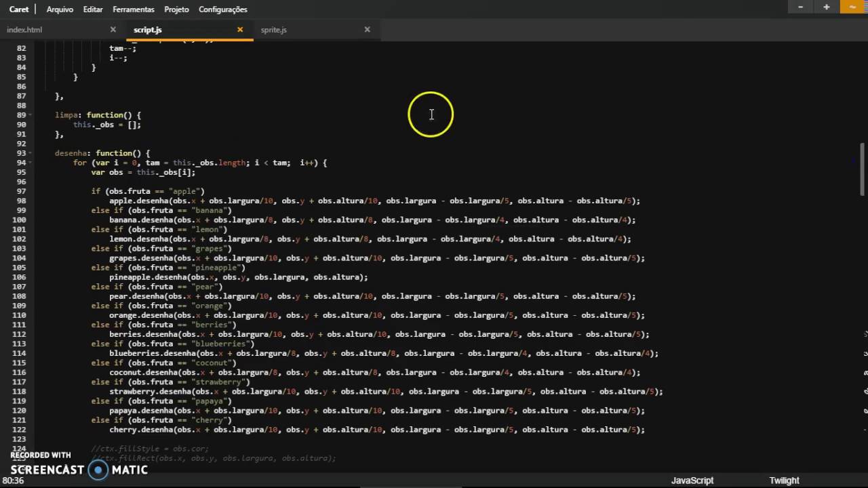Click the 'else if (obs.fruta == "pineapple")' line
This screenshot has height=488, width=868.
[168, 268]
